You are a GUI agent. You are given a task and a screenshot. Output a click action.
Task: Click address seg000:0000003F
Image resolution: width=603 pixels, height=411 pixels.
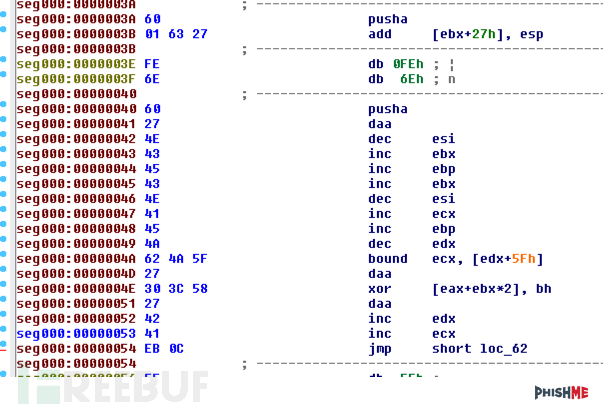pyautogui.click(x=76, y=79)
